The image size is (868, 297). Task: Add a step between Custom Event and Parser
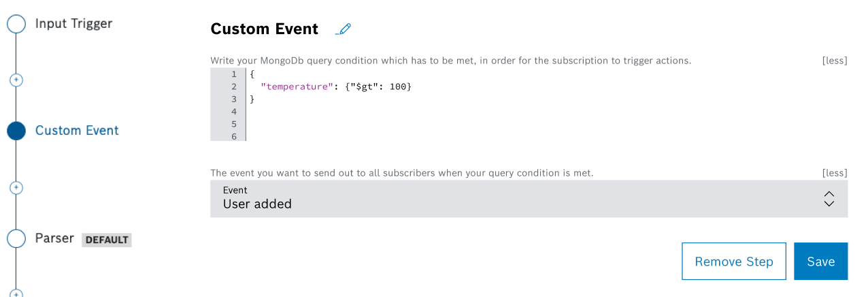tap(16, 187)
